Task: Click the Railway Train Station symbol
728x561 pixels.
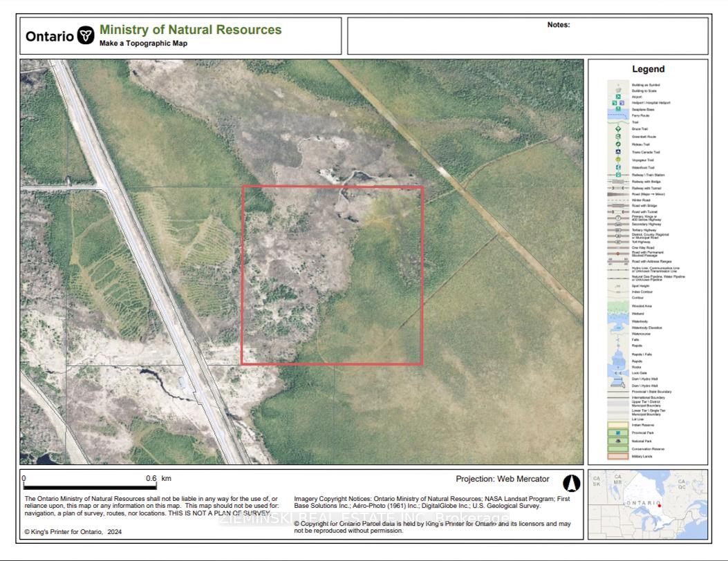Action: pyautogui.click(x=618, y=175)
